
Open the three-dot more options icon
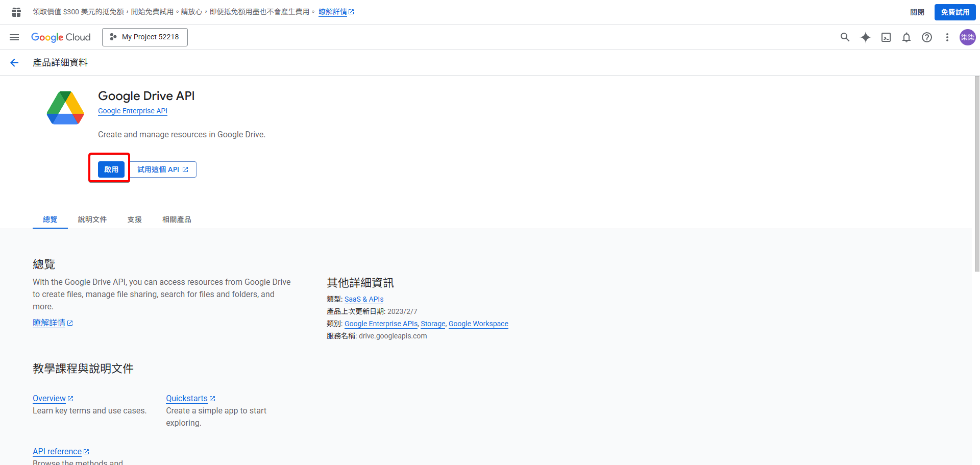click(947, 37)
